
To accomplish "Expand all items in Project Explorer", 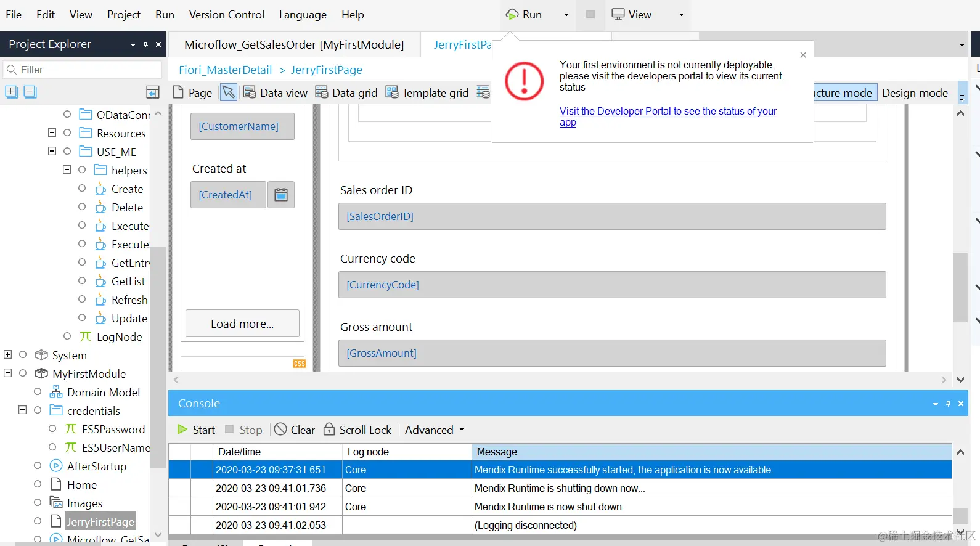I will click(x=11, y=92).
